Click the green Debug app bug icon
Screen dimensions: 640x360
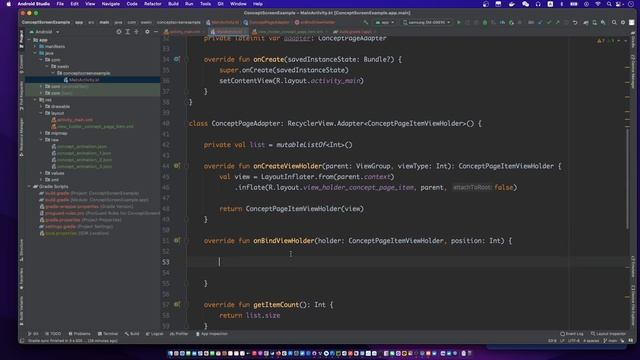(x=485, y=22)
